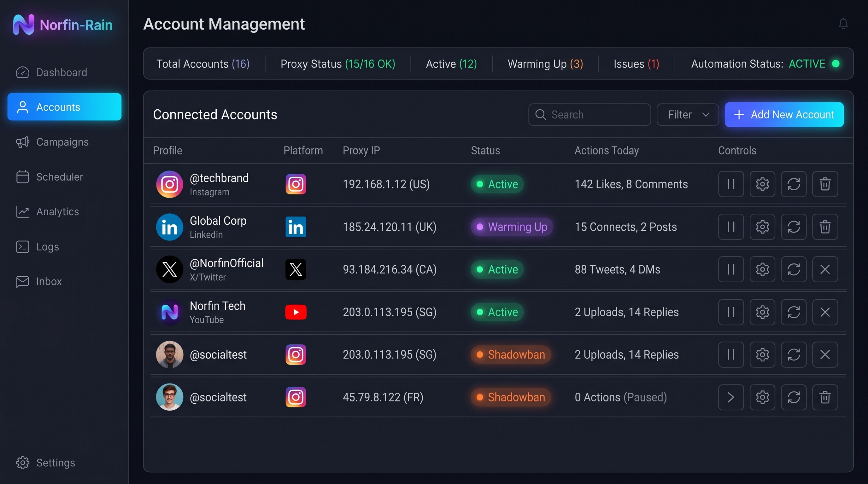868x484 pixels.
Task: Click Add New Account button
Action: point(784,115)
